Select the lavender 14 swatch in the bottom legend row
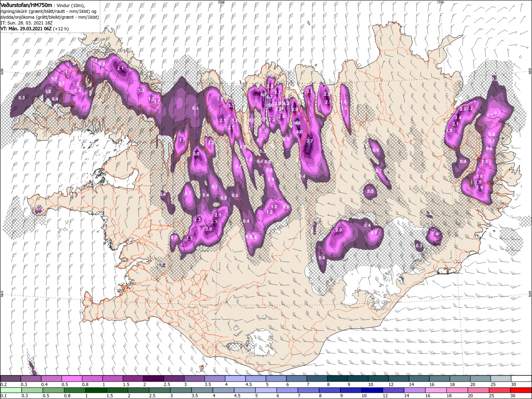Image resolution: width=532 pixels, height=399 pixels. pyautogui.click(x=414, y=390)
